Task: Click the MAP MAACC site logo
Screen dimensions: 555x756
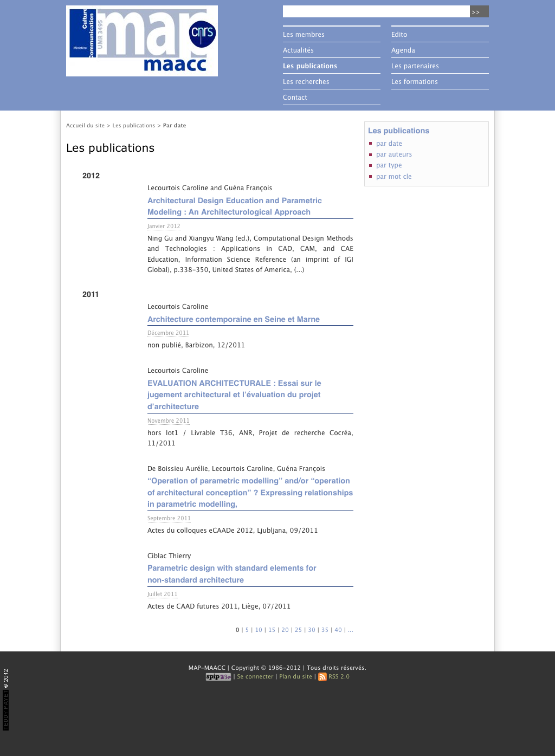Action: click(x=142, y=41)
